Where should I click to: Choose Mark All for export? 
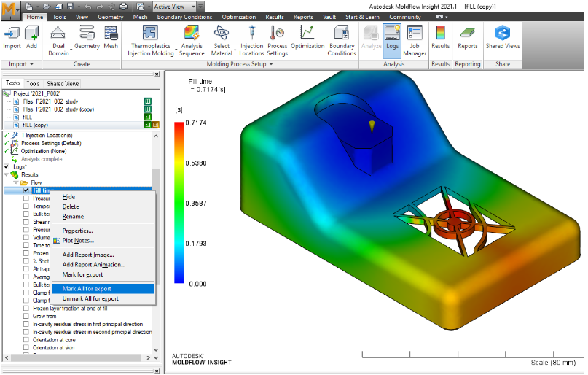coord(103,289)
